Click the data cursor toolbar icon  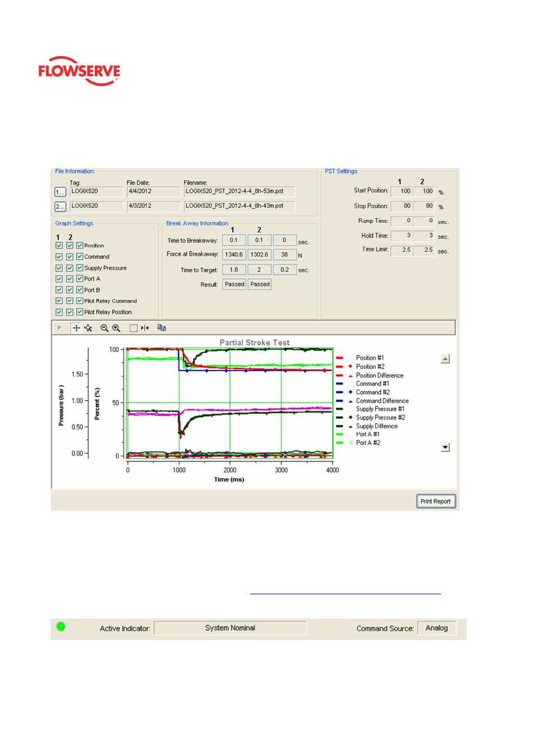coord(145,328)
